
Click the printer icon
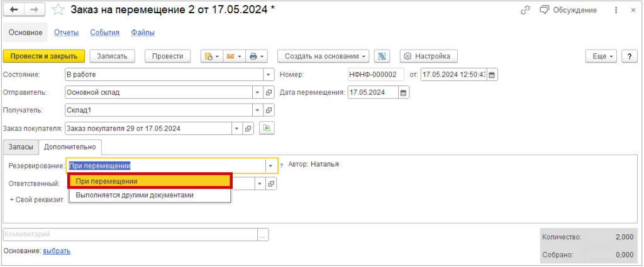pos(257,56)
